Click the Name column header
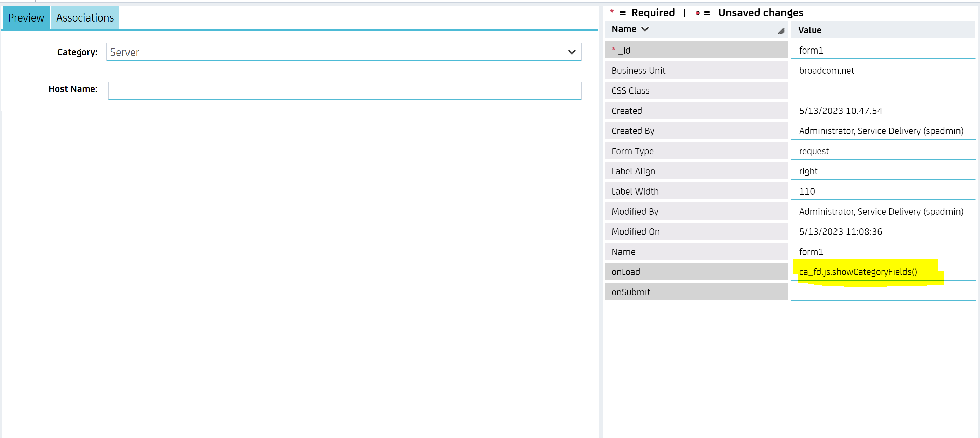The width and height of the screenshot is (980, 438). pos(624,29)
